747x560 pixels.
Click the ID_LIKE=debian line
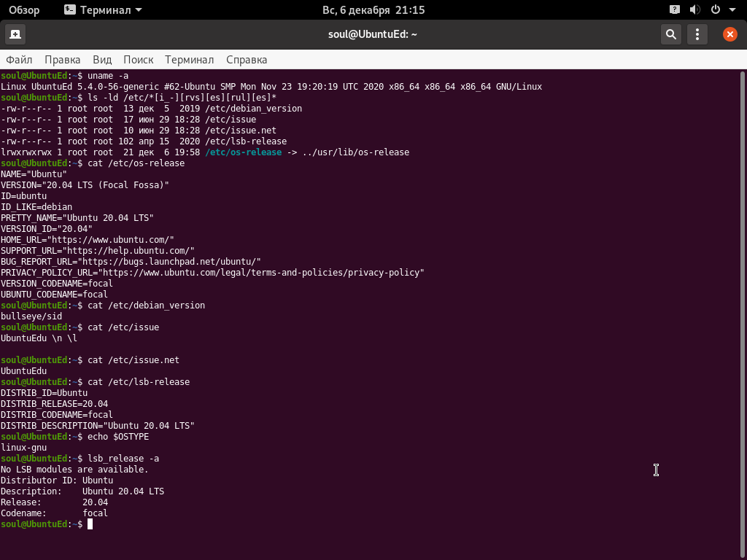pyautogui.click(x=36, y=206)
